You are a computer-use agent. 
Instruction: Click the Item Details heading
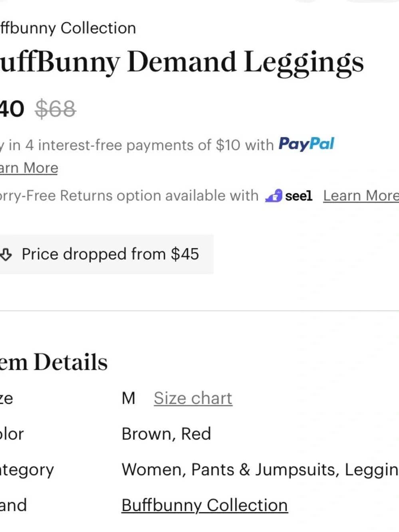click(x=54, y=362)
